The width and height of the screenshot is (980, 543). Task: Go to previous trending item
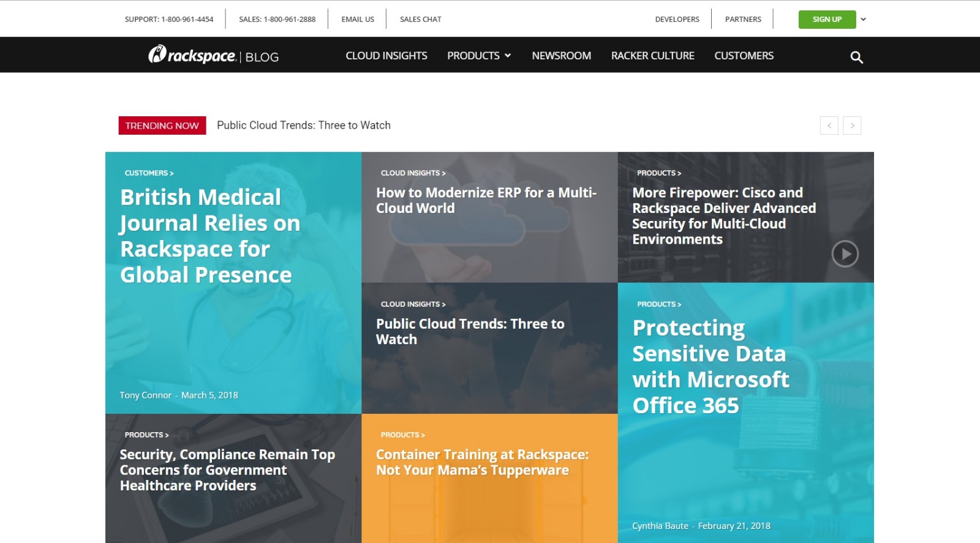tap(829, 125)
